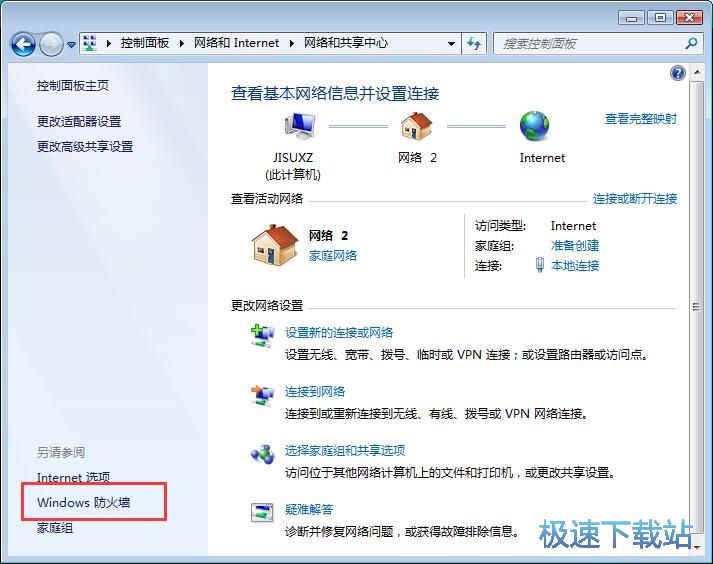Image resolution: width=713 pixels, height=564 pixels.
Task: Close the Network and Sharing Center window
Action: [690, 18]
